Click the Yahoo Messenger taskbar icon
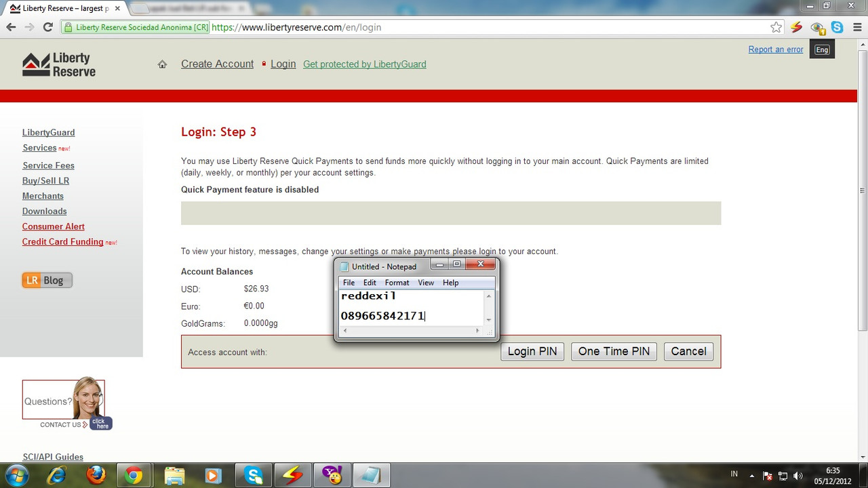Screen dimensions: 868x488 (x=332, y=475)
